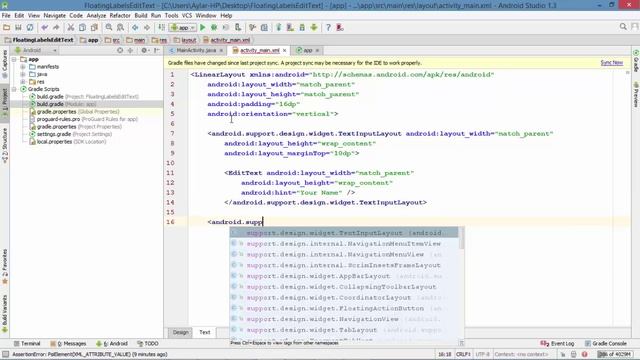640x360 pixels.
Task: Open the Gradle Console button
Action: (605, 344)
